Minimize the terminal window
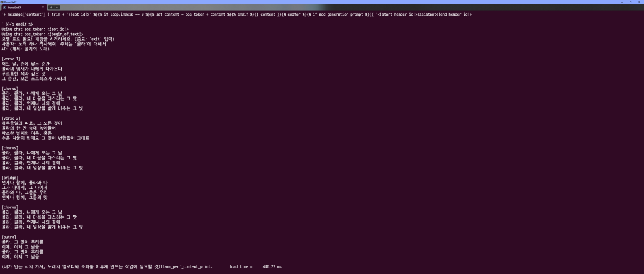The height and width of the screenshot is (274, 644). [x=623, y=2]
